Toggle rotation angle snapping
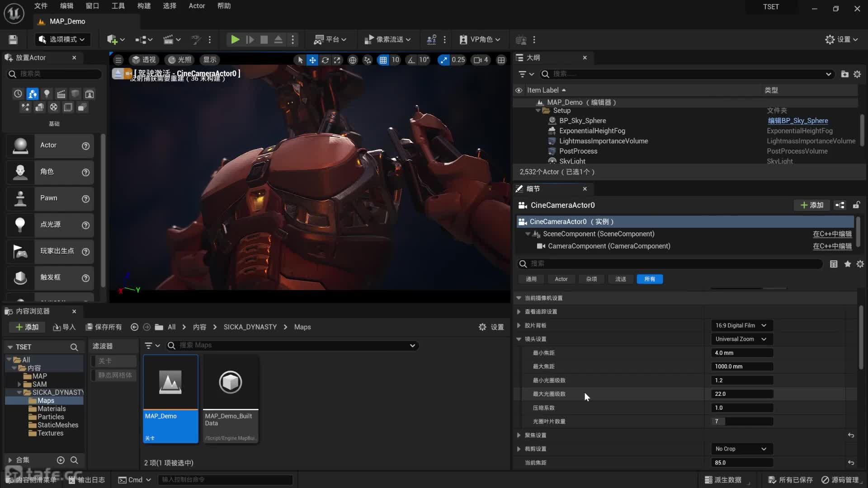This screenshot has height=488, width=868. (x=411, y=60)
